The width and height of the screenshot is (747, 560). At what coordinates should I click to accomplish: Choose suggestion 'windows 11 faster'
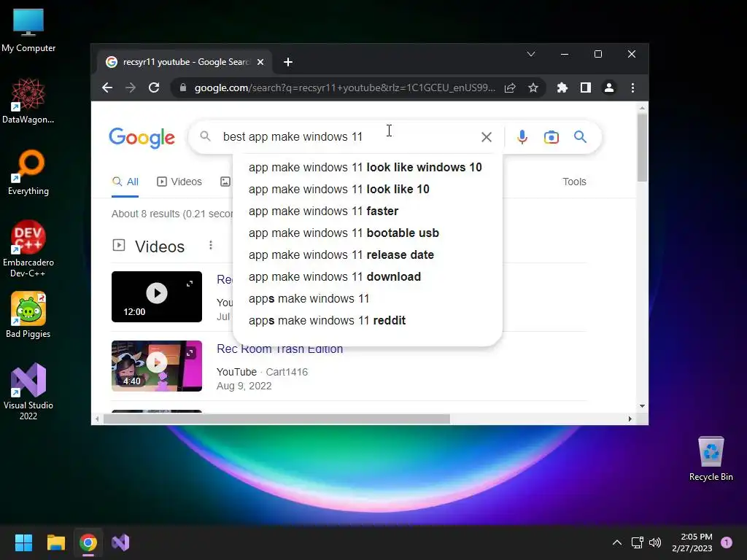point(323,211)
